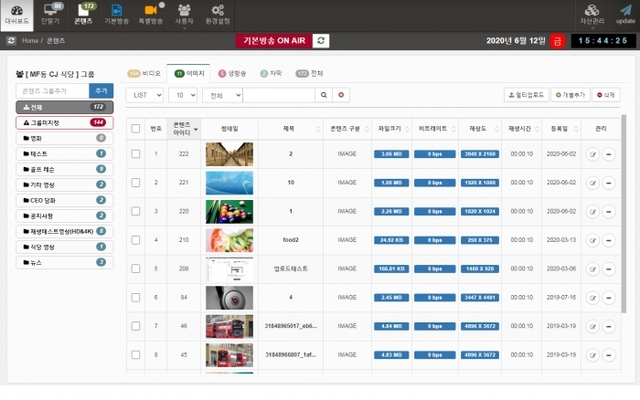Open the 콘텐츠 contents icon
640x400 pixels.
click(83, 15)
